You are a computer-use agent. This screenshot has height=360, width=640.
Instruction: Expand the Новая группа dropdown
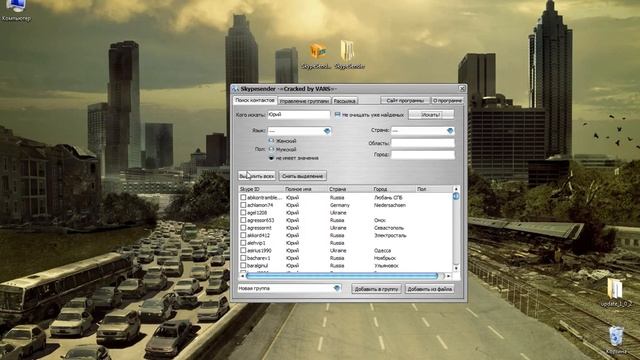point(337,289)
